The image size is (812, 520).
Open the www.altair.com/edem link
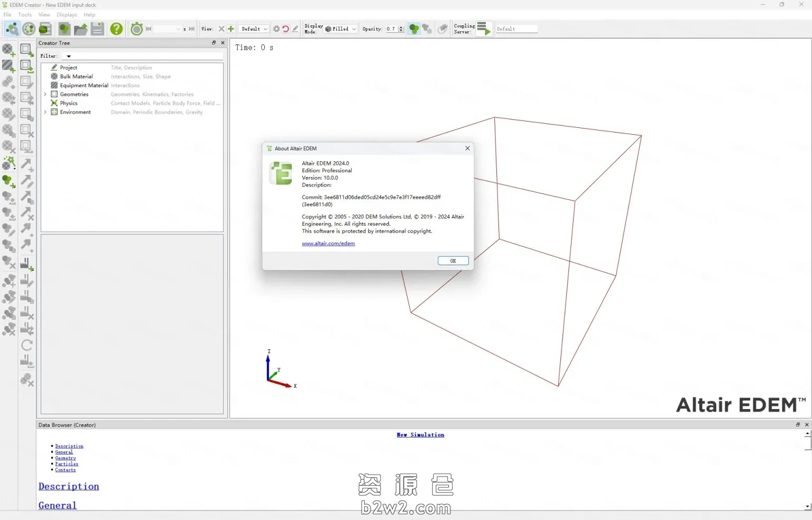[328, 244]
